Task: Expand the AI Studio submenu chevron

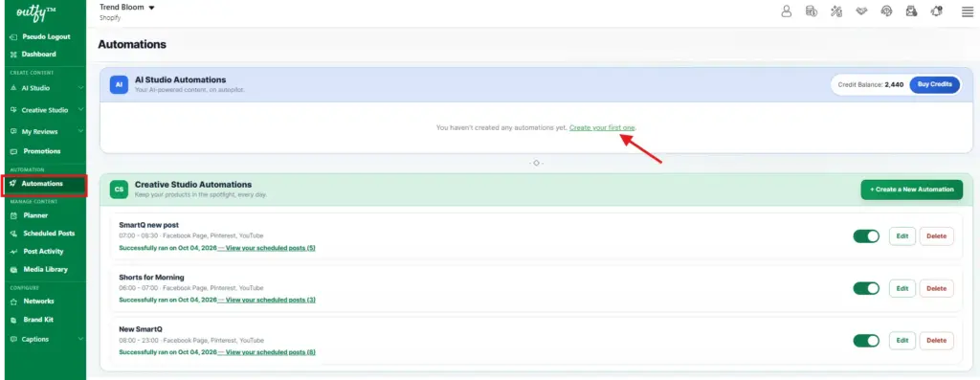Action: pyautogui.click(x=80, y=88)
